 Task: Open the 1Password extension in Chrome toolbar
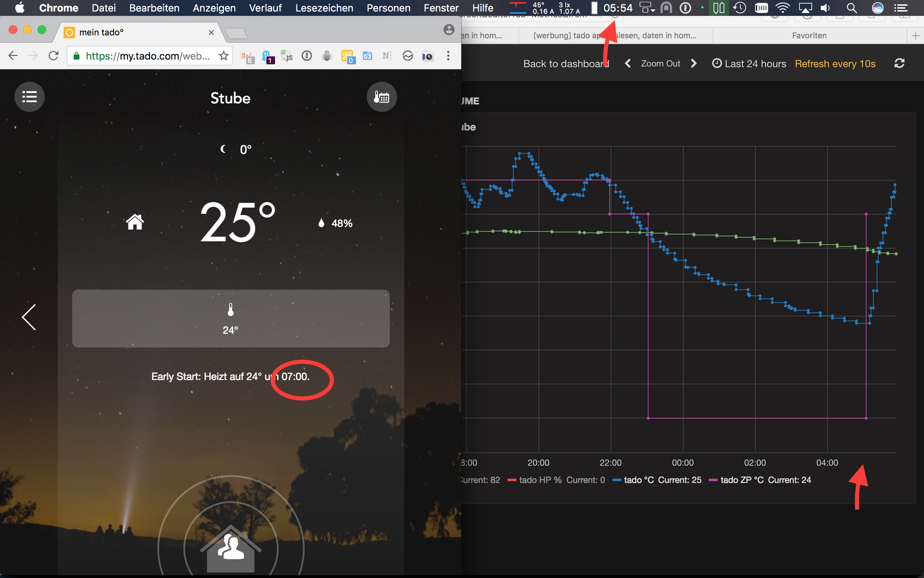tap(306, 55)
